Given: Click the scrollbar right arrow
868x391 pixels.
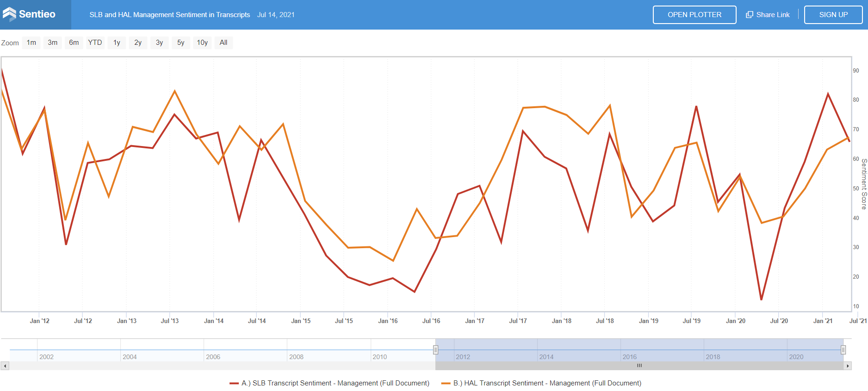Looking at the screenshot, I should [848, 366].
